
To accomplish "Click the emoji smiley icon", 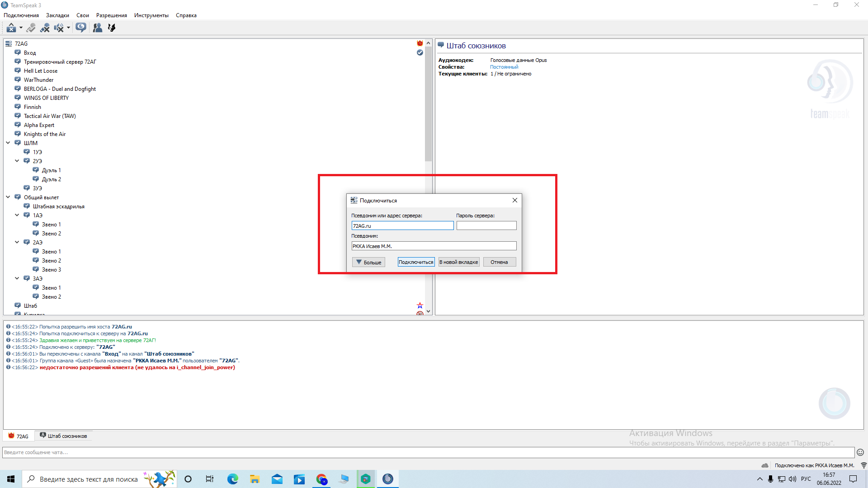I will 860,452.
